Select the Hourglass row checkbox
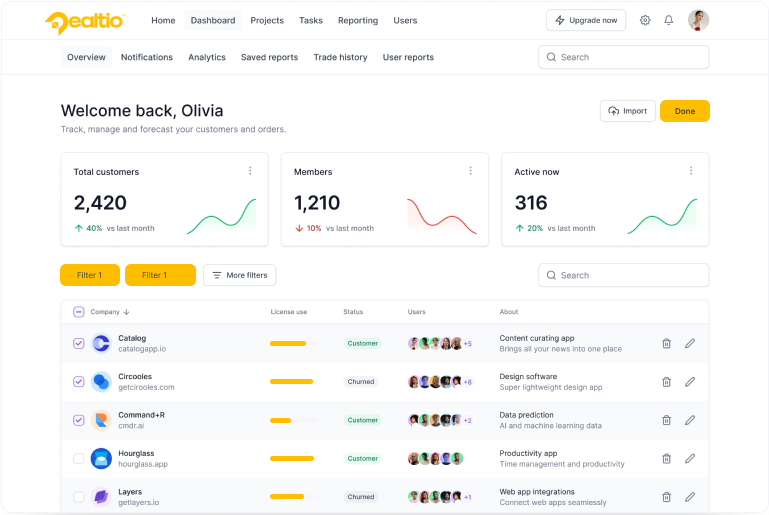 pos(79,458)
